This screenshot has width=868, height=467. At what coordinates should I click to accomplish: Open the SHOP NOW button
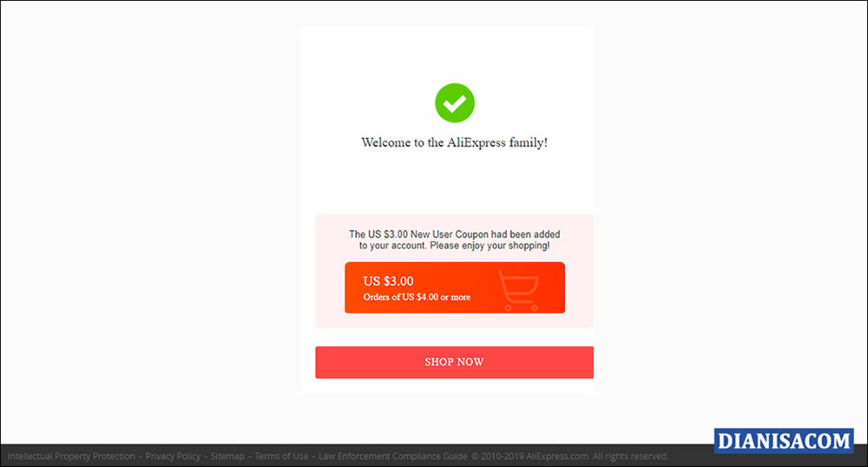(x=455, y=363)
